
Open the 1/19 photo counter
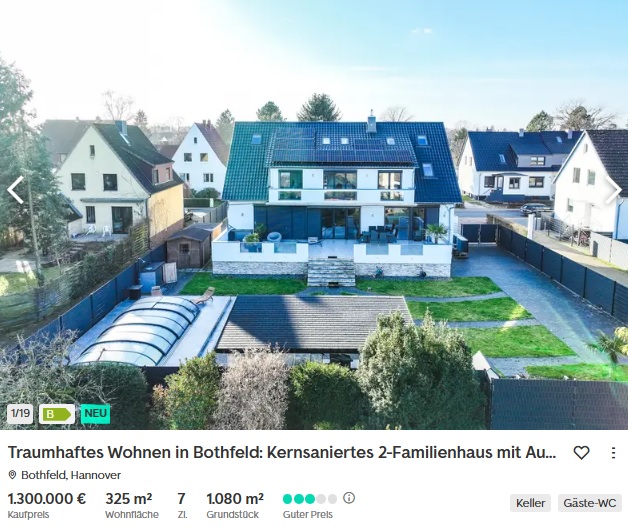click(x=20, y=414)
